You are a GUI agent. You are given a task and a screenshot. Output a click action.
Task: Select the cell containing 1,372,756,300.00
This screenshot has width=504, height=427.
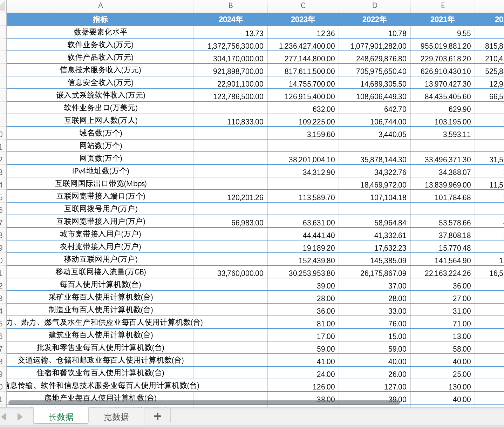[x=231, y=45]
